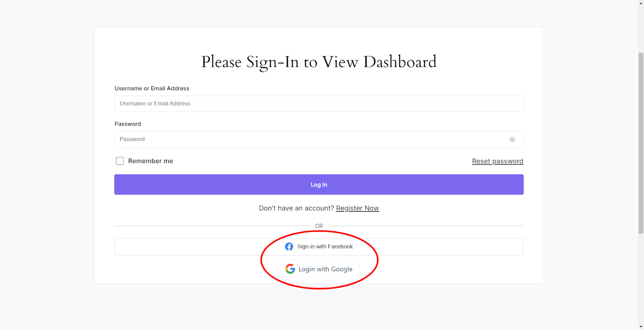This screenshot has height=330, width=644.
Task: Enable the Remember me checkbox
Action: (120, 160)
